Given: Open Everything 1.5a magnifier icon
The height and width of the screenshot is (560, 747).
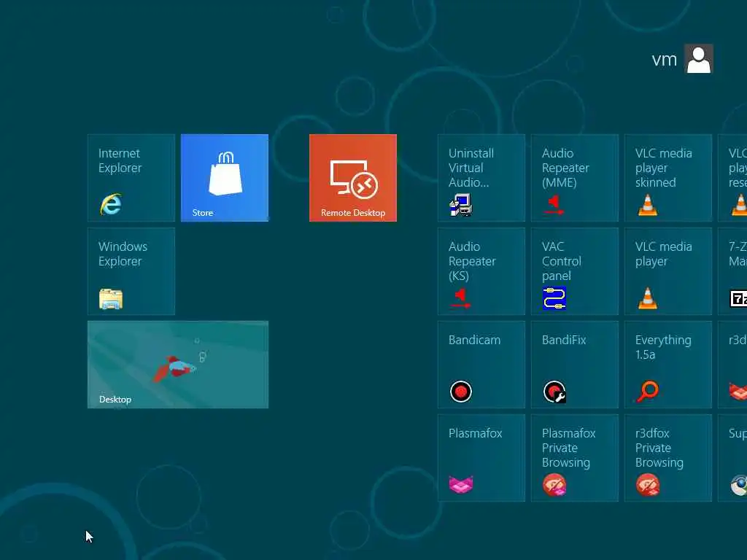Looking at the screenshot, I should coord(648,392).
